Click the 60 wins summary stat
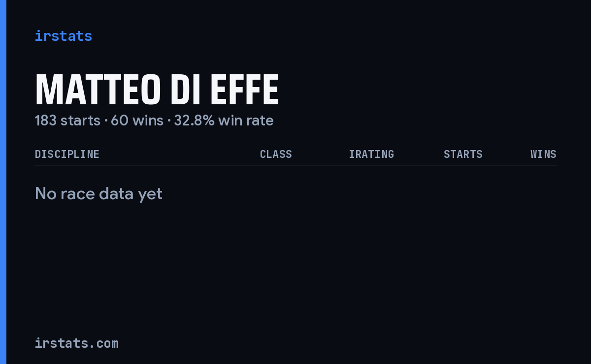 pyautogui.click(x=137, y=121)
